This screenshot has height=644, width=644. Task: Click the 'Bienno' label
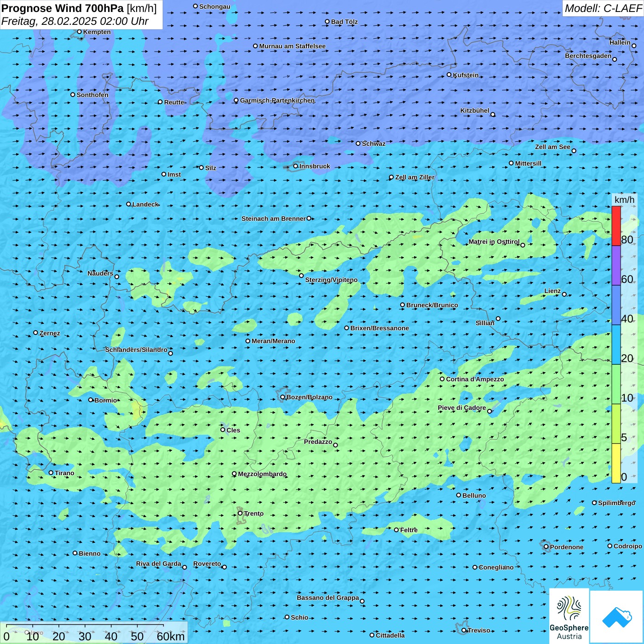click(x=90, y=553)
